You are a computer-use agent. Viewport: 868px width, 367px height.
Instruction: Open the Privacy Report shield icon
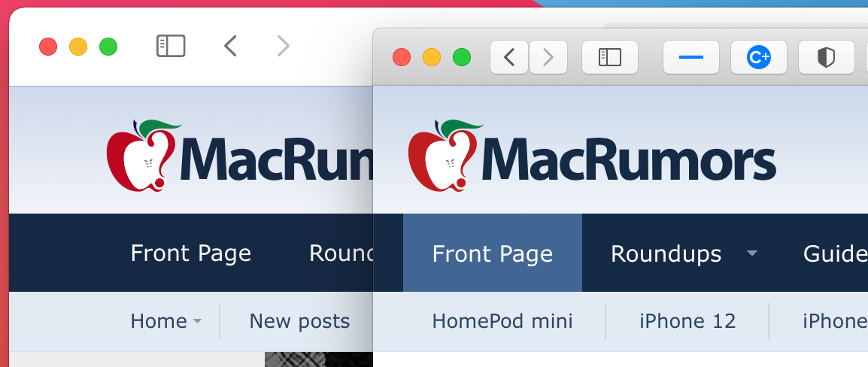[x=826, y=57]
